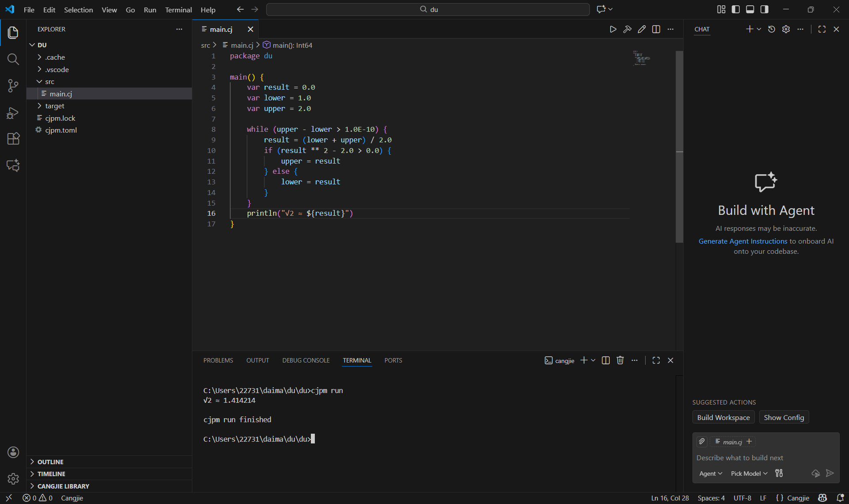
Task: Toggle the primary side bar
Action: pos(736,9)
